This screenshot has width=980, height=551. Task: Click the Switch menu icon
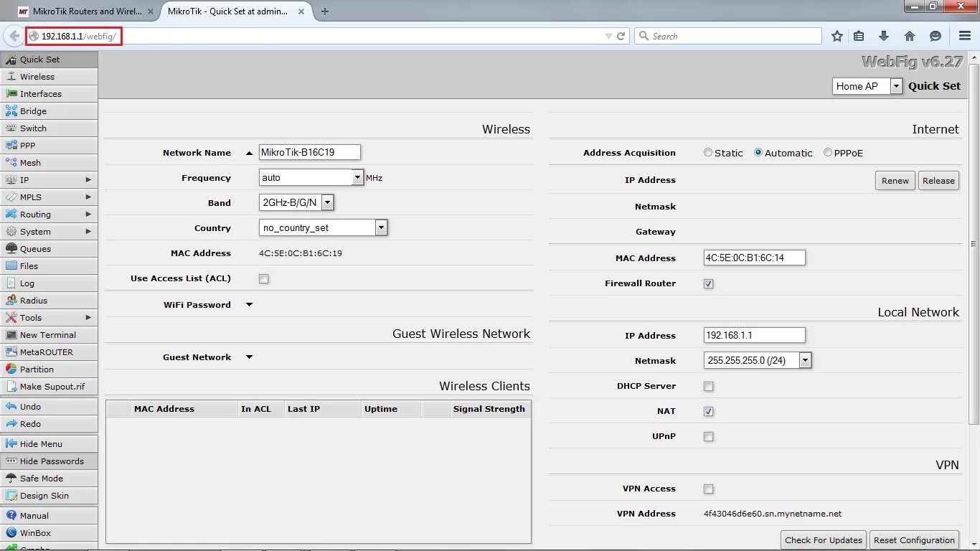(x=11, y=128)
